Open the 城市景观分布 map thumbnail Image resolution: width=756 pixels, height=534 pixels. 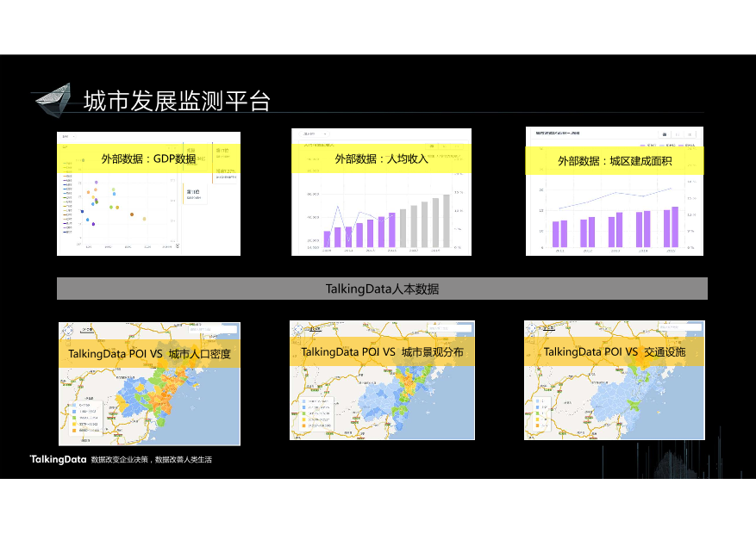(383, 381)
